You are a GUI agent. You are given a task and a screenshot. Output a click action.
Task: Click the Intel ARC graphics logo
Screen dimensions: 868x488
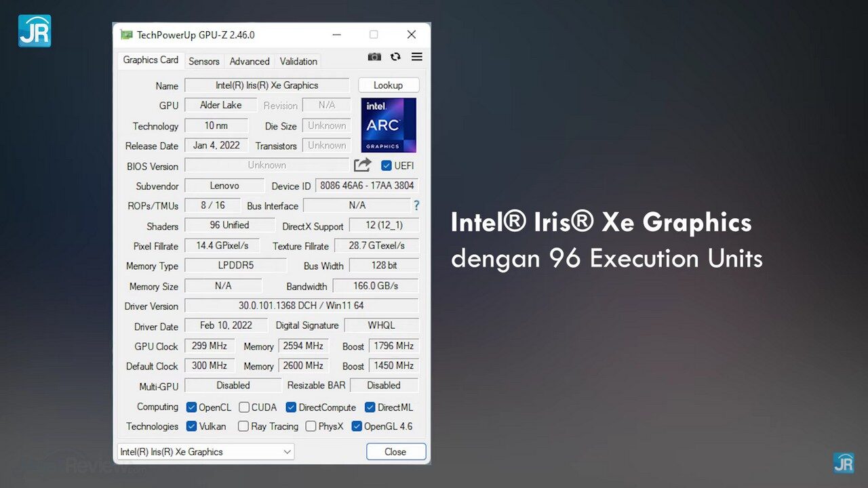click(389, 125)
